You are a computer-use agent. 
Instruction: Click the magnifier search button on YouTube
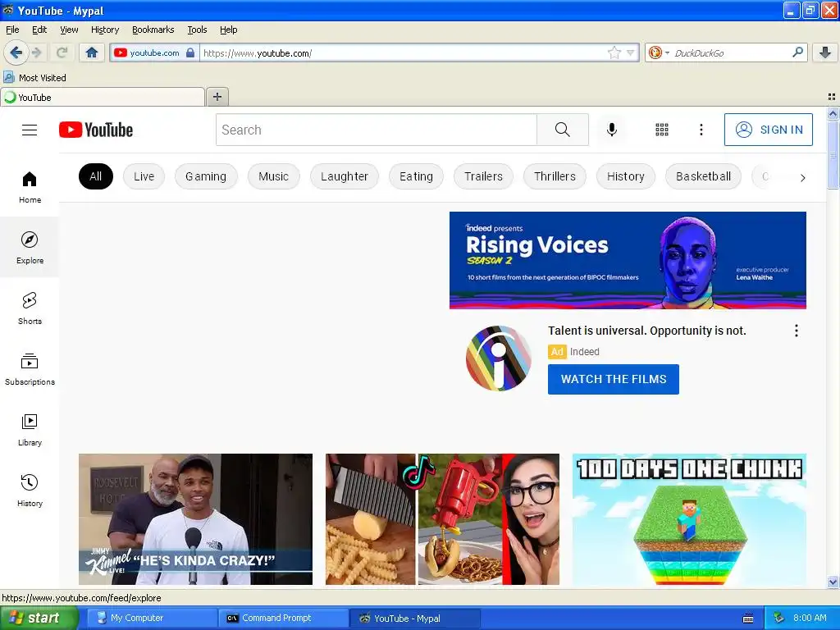pos(563,130)
